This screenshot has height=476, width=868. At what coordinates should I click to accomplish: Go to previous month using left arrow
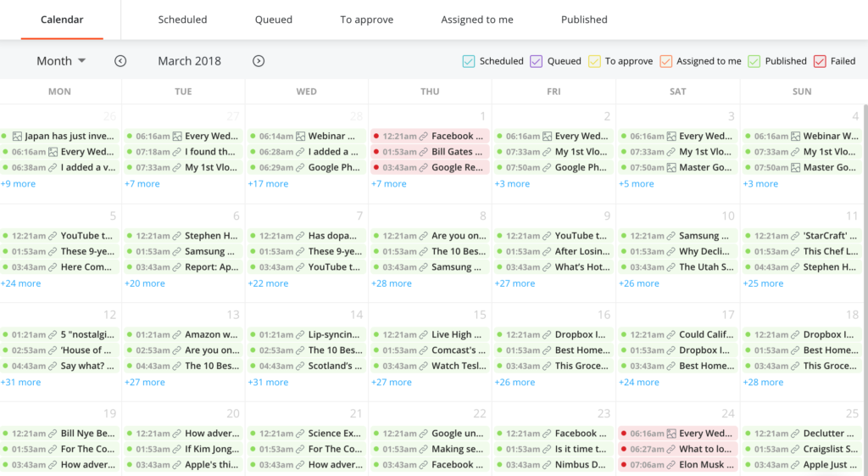click(x=120, y=61)
